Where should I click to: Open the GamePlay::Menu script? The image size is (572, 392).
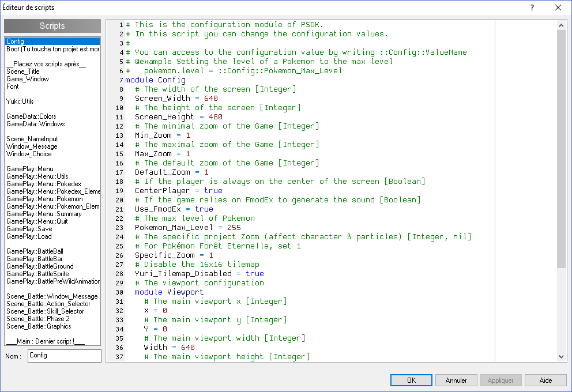pyautogui.click(x=52, y=169)
